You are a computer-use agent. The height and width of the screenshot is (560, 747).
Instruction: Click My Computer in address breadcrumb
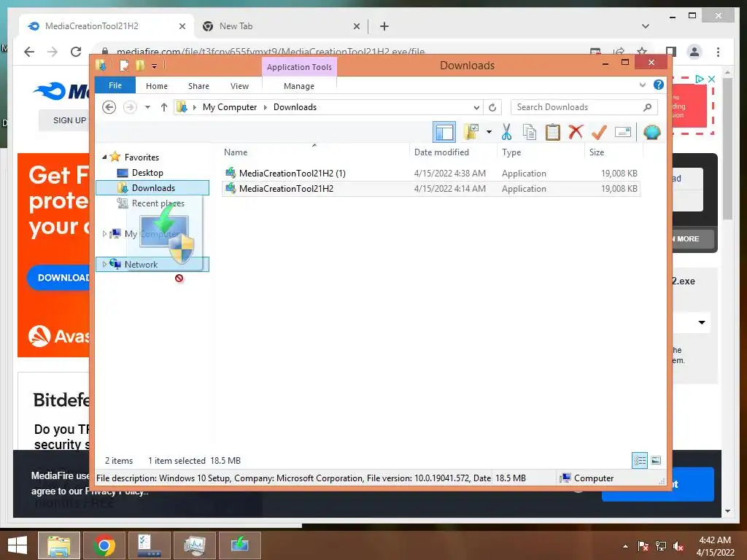[x=230, y=107]
